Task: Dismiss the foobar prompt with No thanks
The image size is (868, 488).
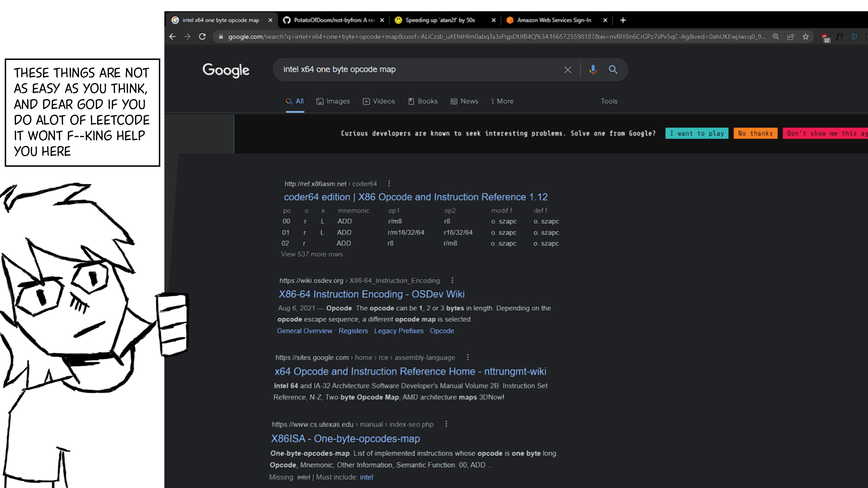Action: 755,133
